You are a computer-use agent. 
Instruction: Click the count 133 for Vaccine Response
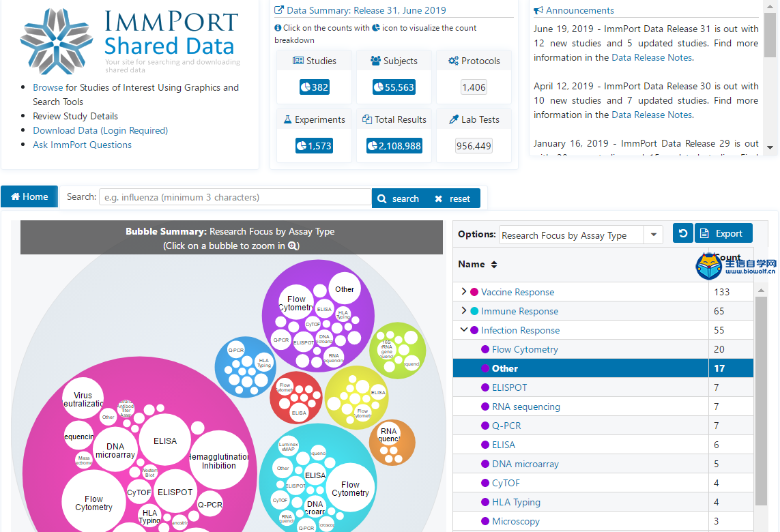(x=722, y=292)
